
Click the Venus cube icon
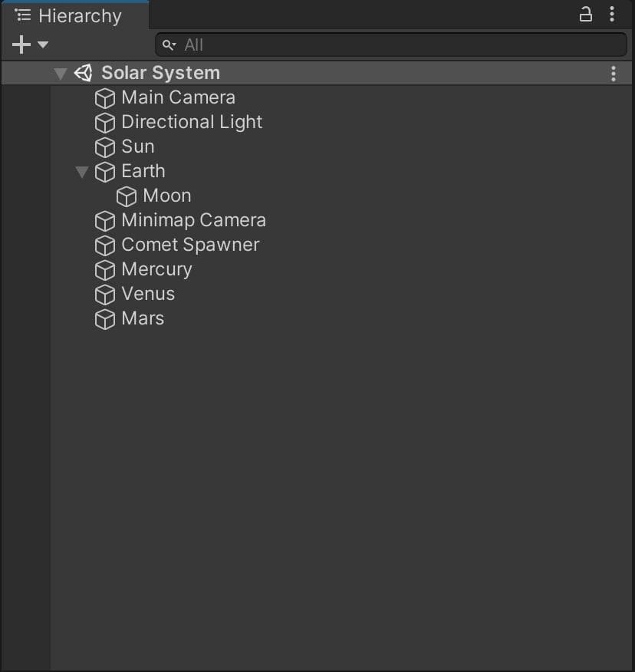(105, 295)
